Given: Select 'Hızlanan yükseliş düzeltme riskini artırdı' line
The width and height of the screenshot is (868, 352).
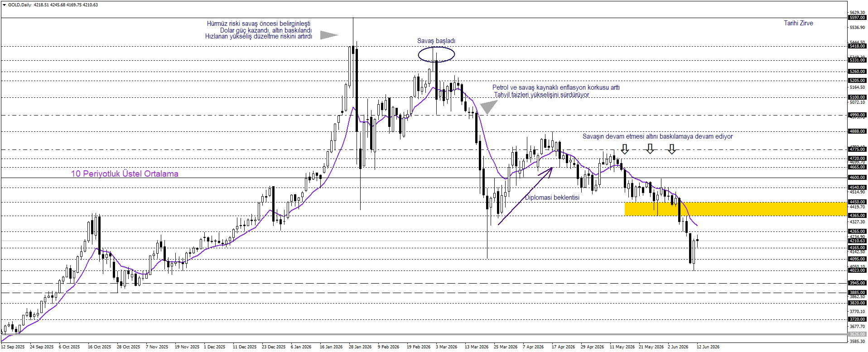Looking at the screenshot, I should click(x=259, y=37).
